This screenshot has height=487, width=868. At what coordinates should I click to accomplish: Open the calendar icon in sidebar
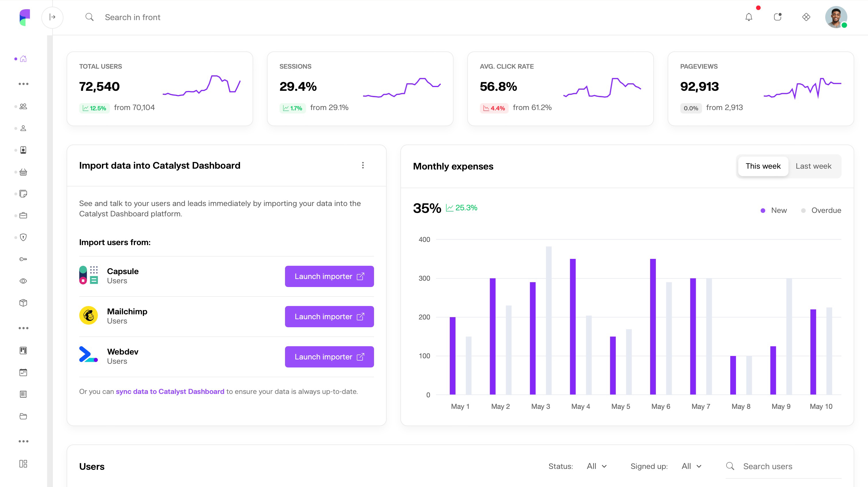point(23,372)
